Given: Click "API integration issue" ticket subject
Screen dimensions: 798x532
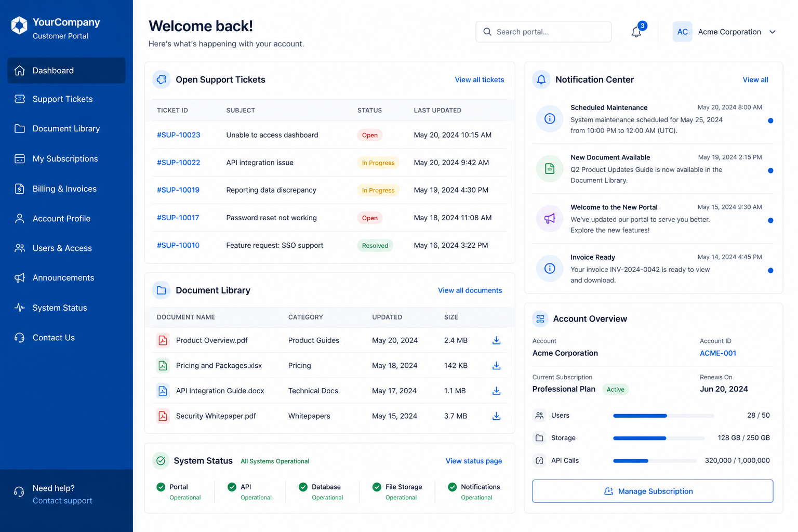Looking at the screenshot, I should click(x=260, y=163).
